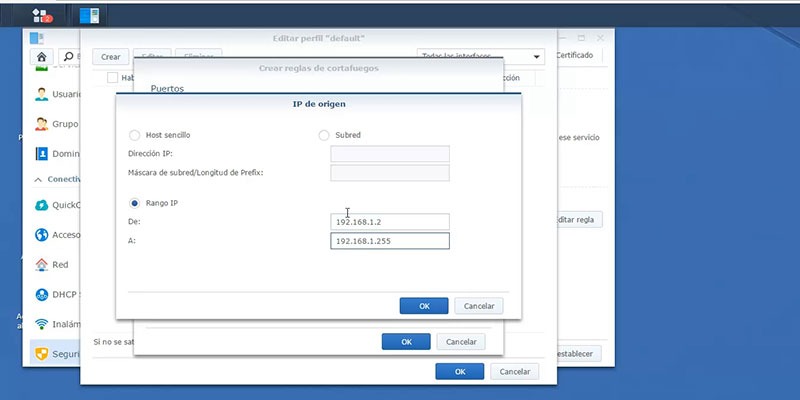Go to Control Panel home icon
Image resolution: width=800 pixels, height=400 pixels.
pos(42,57)
